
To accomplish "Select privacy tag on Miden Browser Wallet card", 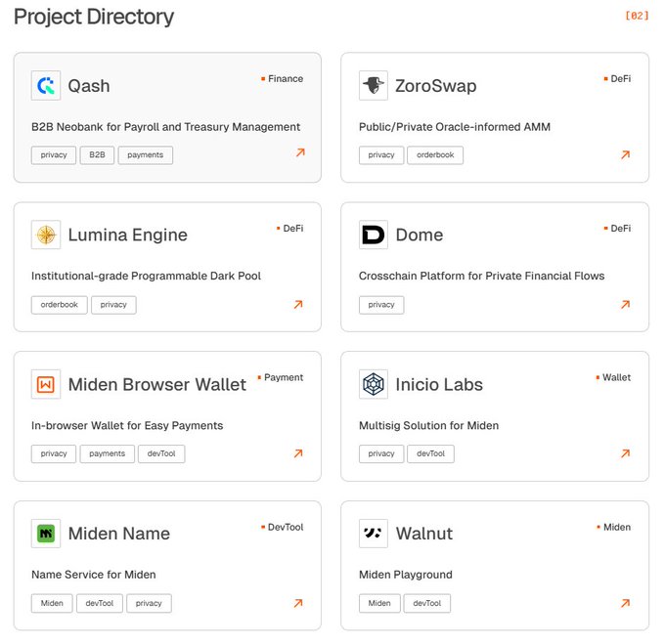I will point(54,453).
